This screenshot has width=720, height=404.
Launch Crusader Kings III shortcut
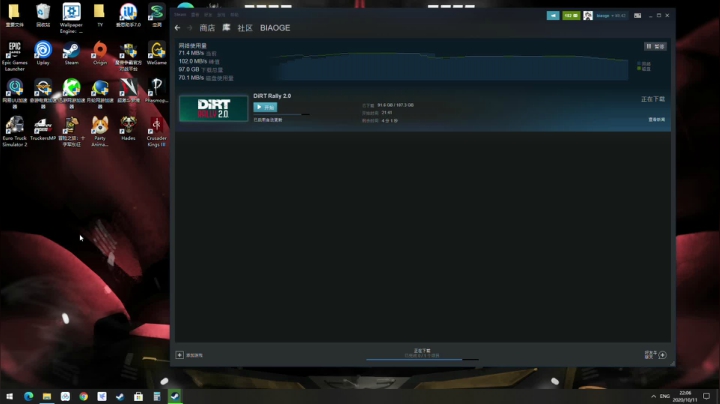pyautogui.click(x=157, y=131)
